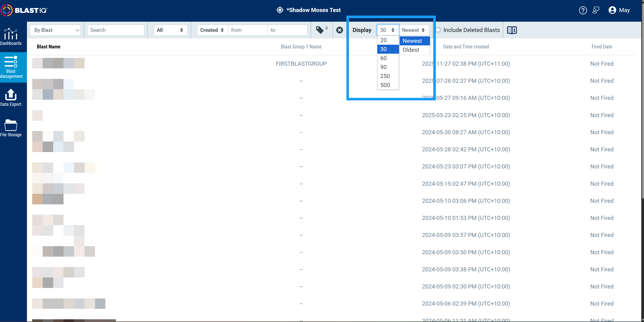Screen dimensions: 644x322
Task: Click the Shadow Moses Test site title
Action: 314,10
